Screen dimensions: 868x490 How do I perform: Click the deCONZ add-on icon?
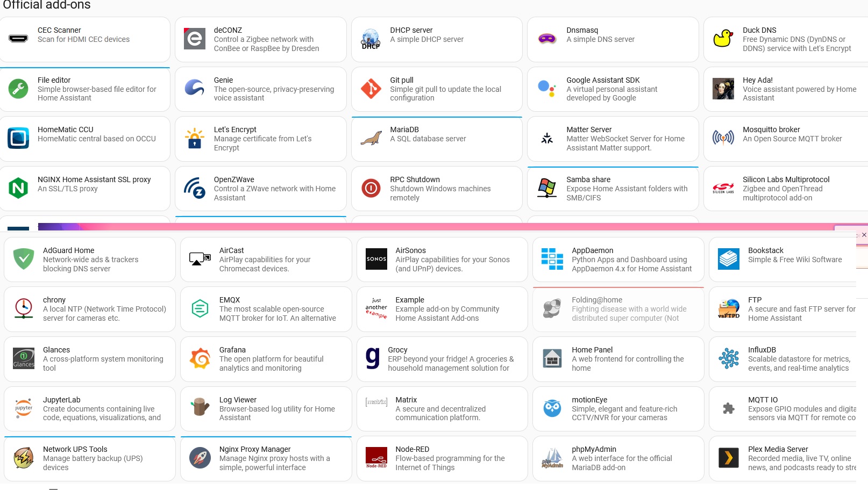pos(195,39)
